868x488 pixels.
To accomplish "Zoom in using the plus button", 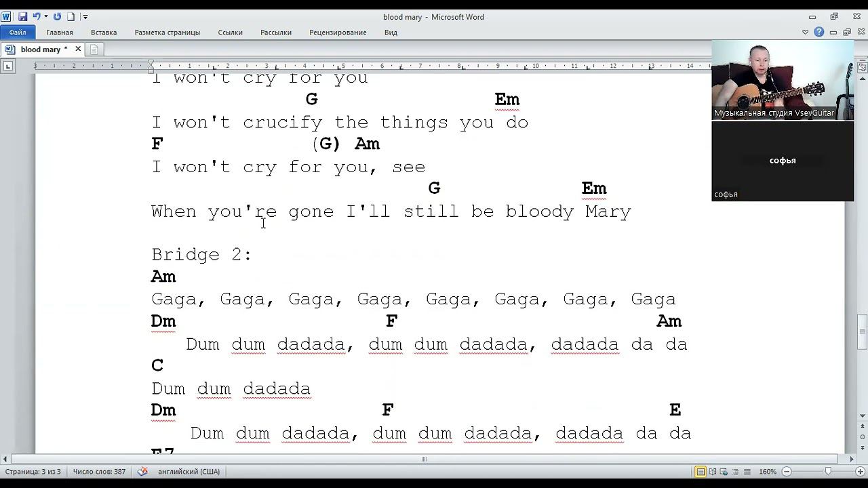I will click(x=861, y=471).
